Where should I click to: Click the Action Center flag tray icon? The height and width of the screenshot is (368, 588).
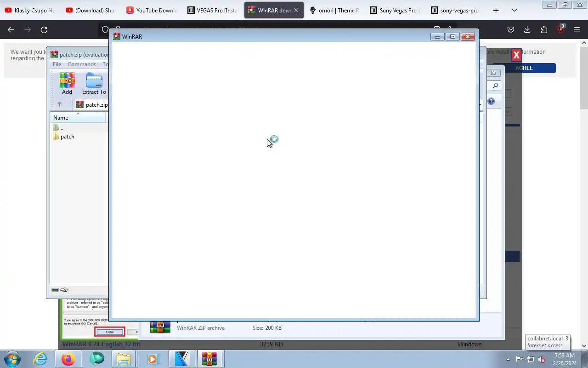pyautogui.click(x=519, y=359)
